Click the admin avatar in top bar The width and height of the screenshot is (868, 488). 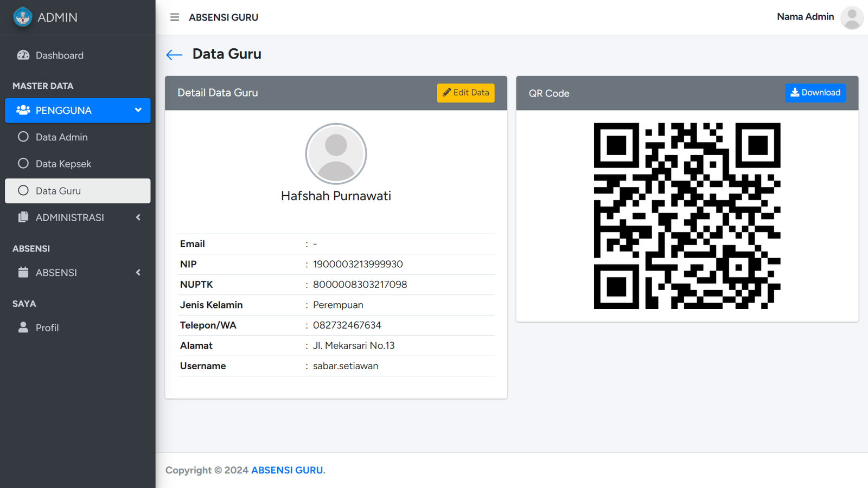(851, 17)
